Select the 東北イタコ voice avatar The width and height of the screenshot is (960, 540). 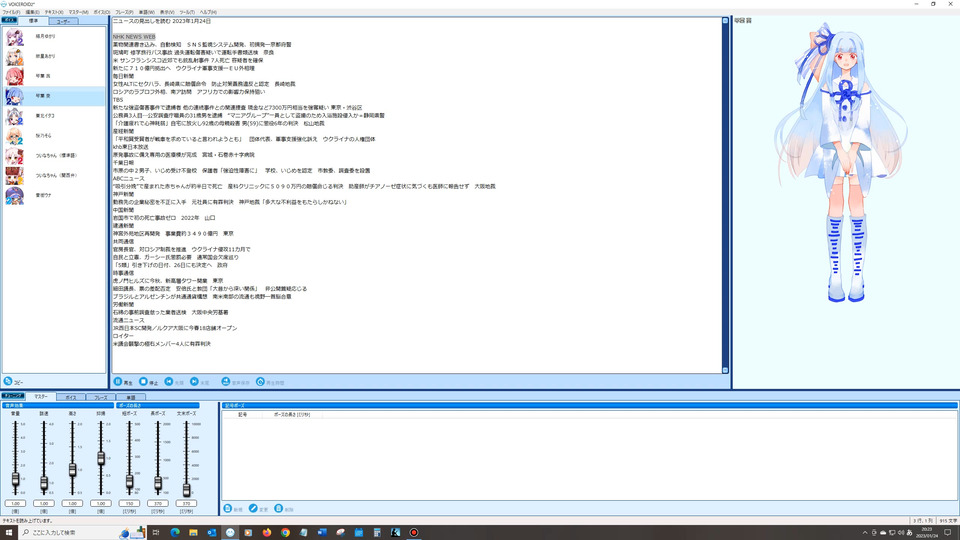point(15,116)
